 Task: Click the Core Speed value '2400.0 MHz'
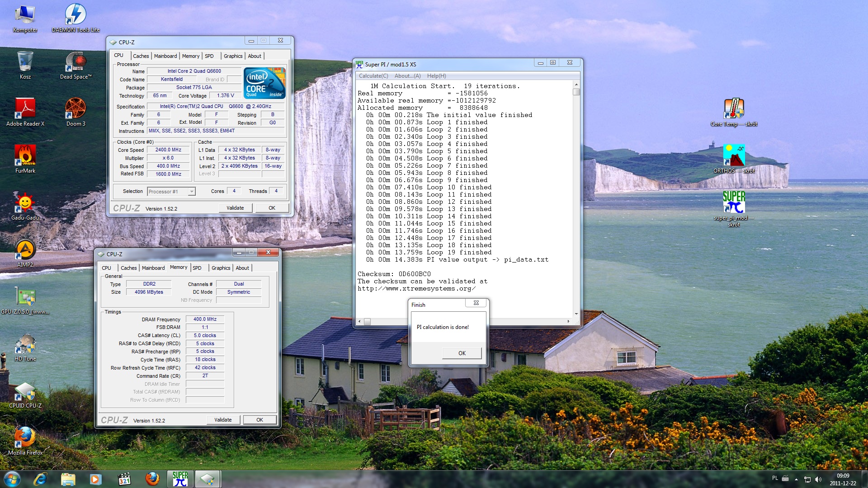pos(168,150)
